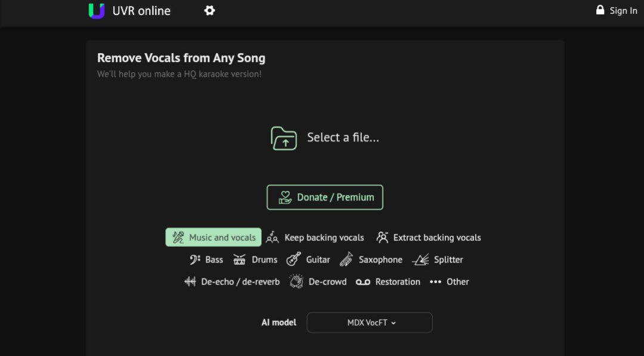The width and height of the screenshot is (644, 356).
Task: Click the Select a file text
Action: point(343,138)
